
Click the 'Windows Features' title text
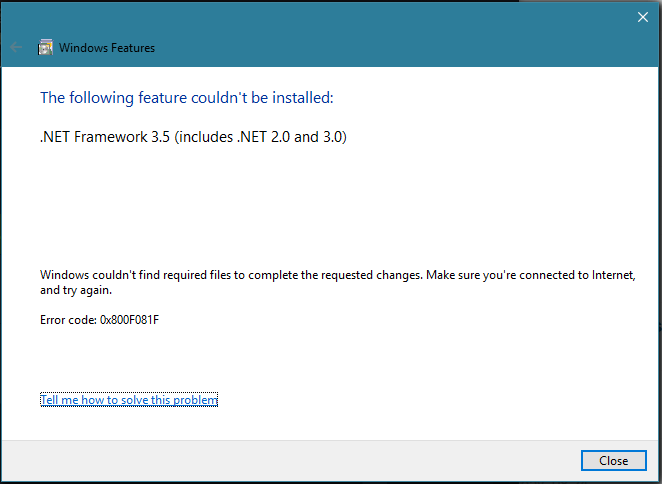(107, 48)
